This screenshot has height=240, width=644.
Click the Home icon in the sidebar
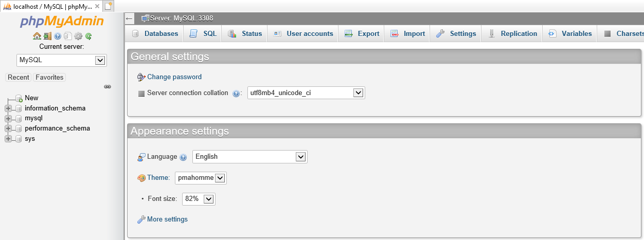(x=37, y=36)
